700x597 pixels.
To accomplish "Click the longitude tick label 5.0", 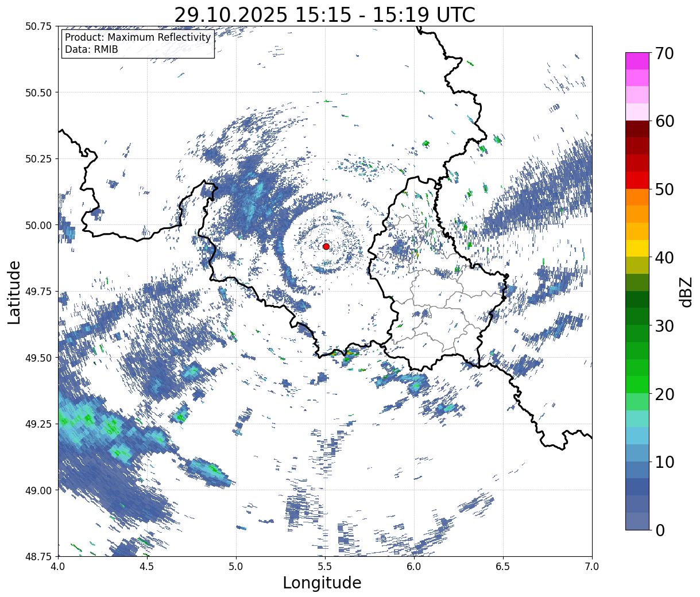I will pyautogui.click(x=236, y=567).
